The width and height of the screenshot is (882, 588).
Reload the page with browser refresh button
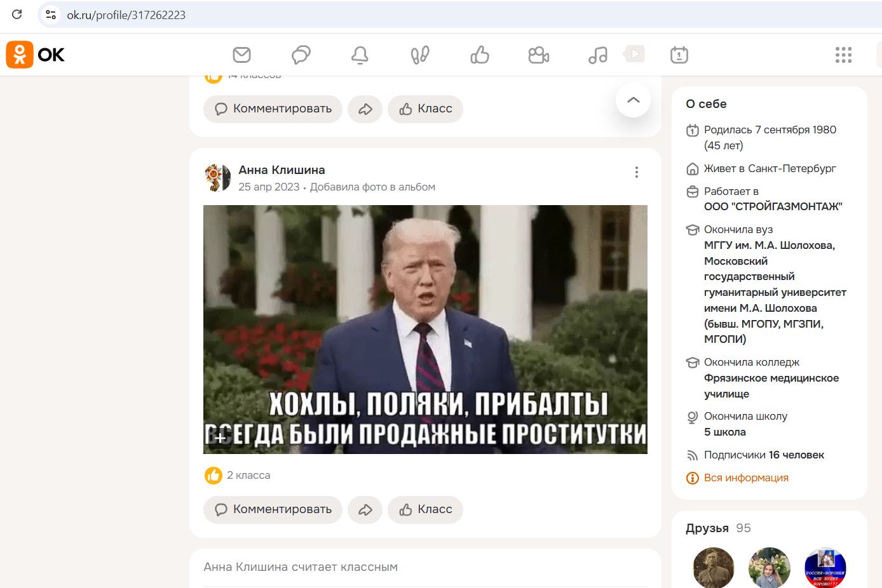(x=17, y=15)
